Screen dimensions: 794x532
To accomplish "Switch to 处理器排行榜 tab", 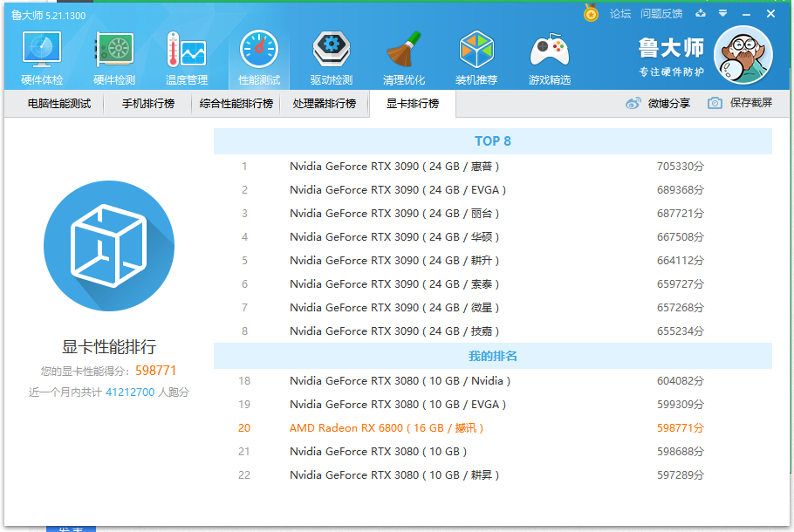I will pos(324,104).
